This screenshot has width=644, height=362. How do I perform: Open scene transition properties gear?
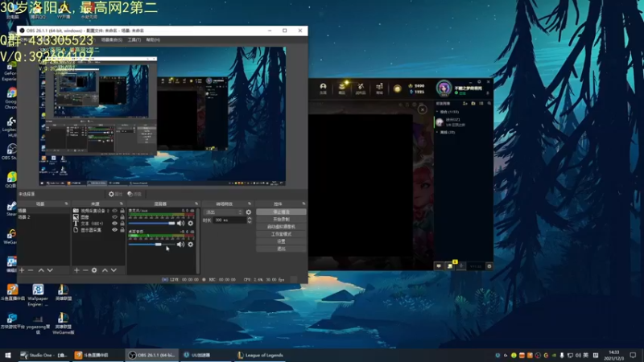249,212
